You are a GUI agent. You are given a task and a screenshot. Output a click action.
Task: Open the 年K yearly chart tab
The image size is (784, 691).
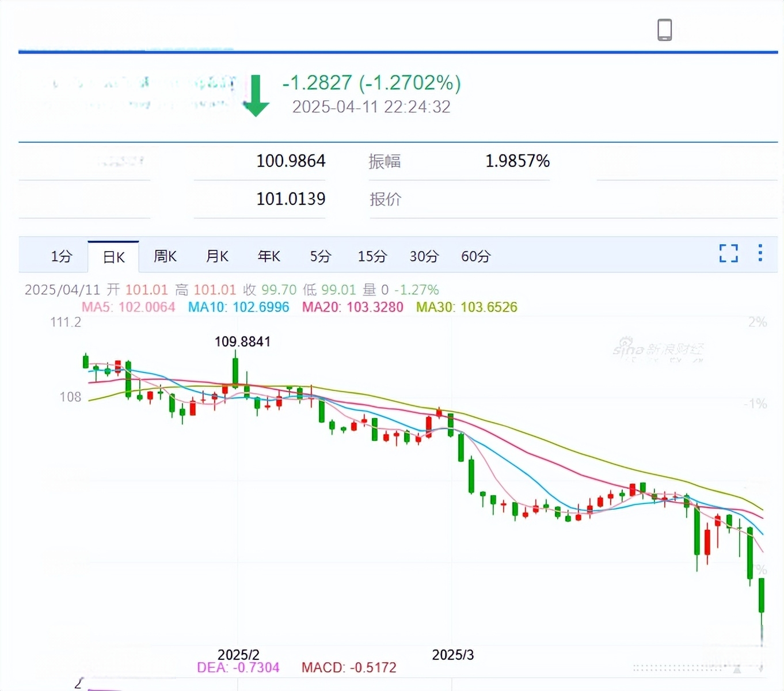coord(269,256)
